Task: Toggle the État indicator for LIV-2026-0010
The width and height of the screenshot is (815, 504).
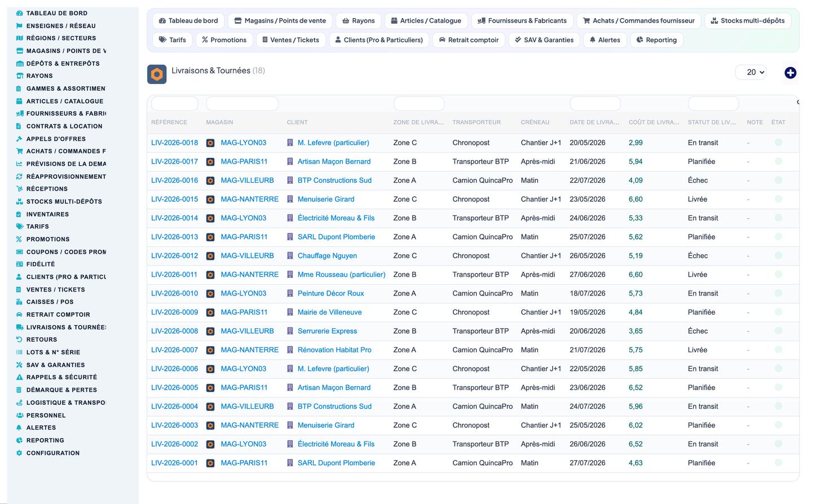Action: point(778,293)
